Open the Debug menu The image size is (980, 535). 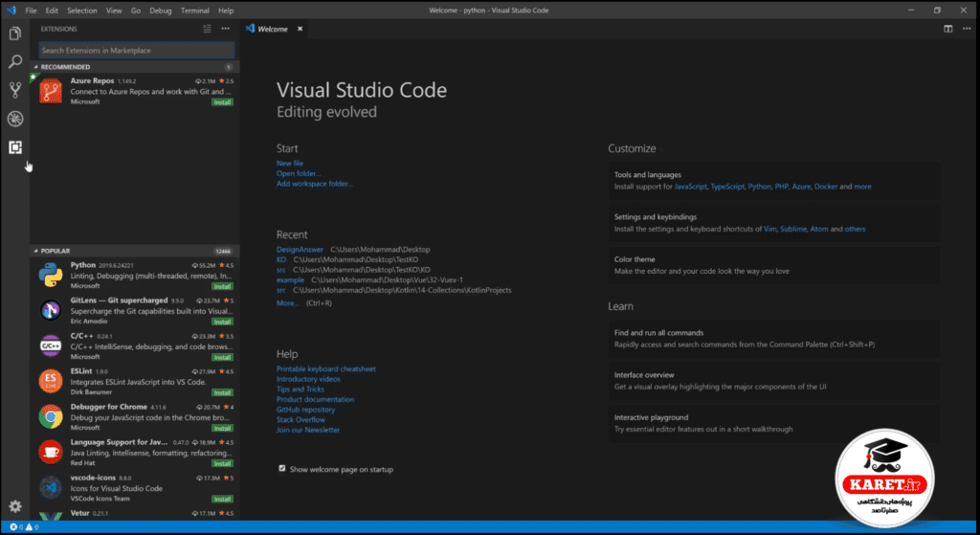point(161,11)
